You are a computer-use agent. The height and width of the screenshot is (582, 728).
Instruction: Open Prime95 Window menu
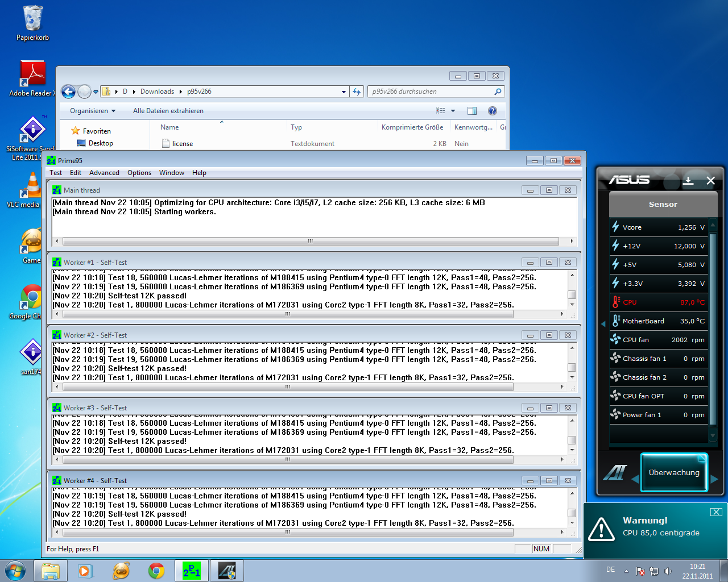point(172,173)
